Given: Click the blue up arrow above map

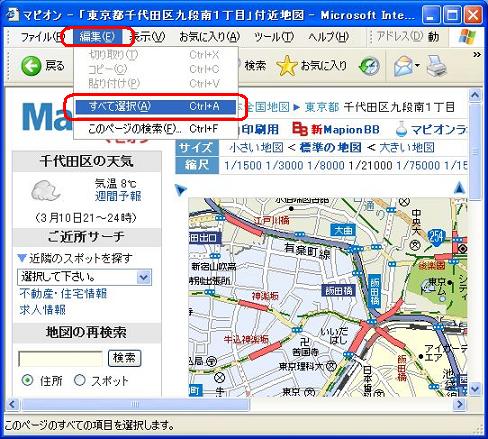Looking at the screenshot, I should pyautogui.click(x=459, y=188).
